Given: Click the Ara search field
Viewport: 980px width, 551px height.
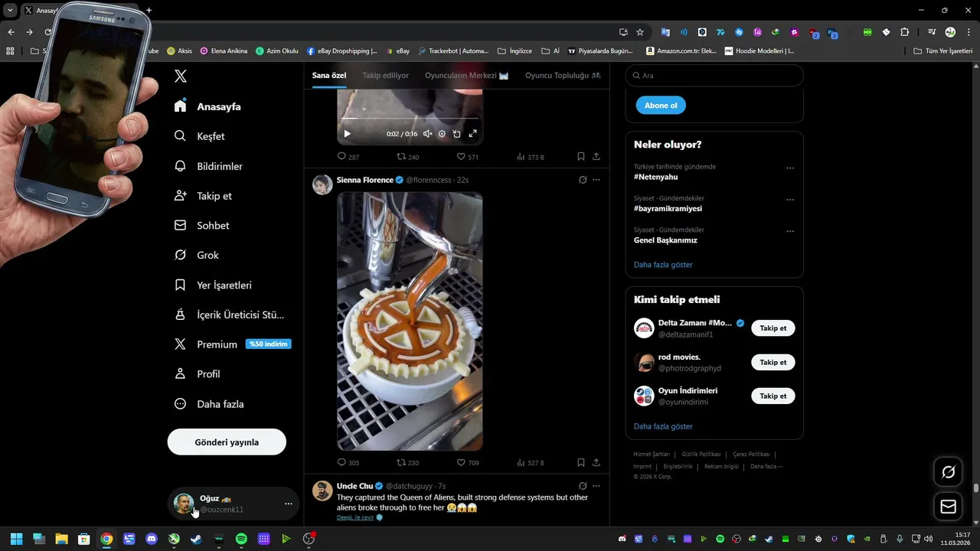Looking at the screenshot, I should point(714,76).
